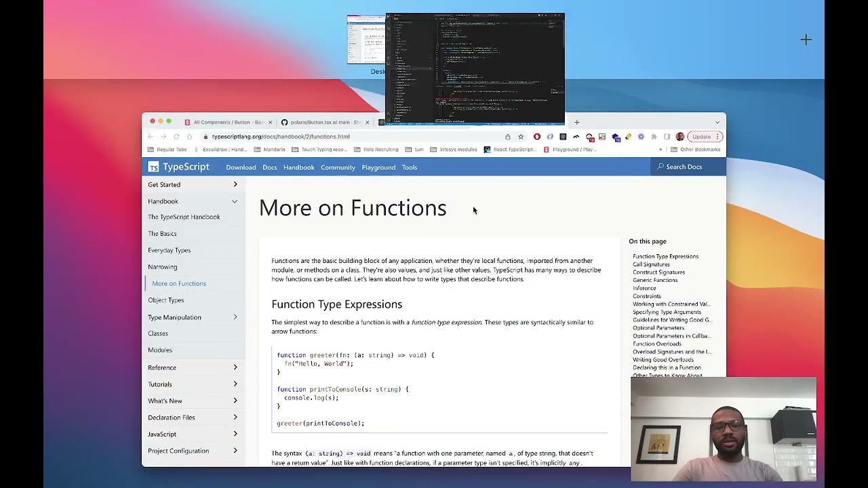Image resolution: width=868 pixels, height=488 pixels.
Task: Expand the Type Manipulation section
Action: point(235,317)
